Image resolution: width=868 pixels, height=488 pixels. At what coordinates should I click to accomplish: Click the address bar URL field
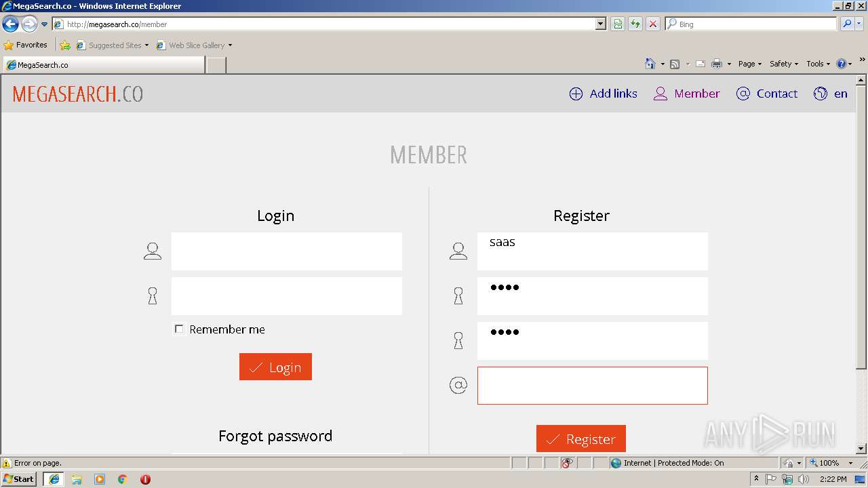point(324,24)
